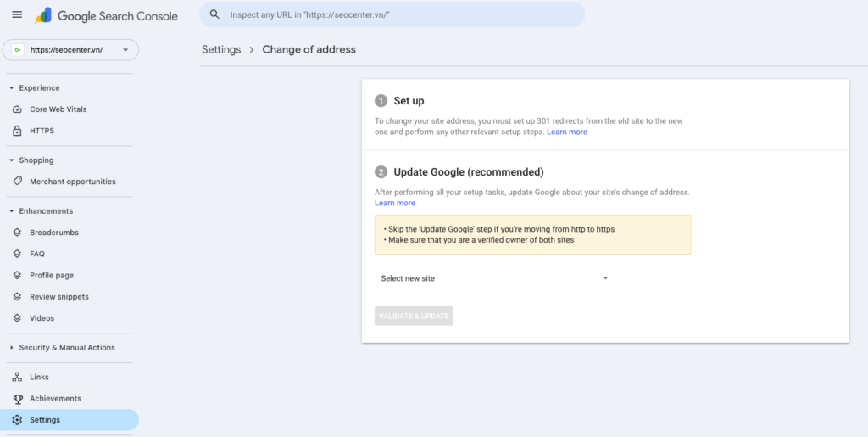Click the Links network icon
Viewport: 868px width, 437px height.
(x=18, y=377)
